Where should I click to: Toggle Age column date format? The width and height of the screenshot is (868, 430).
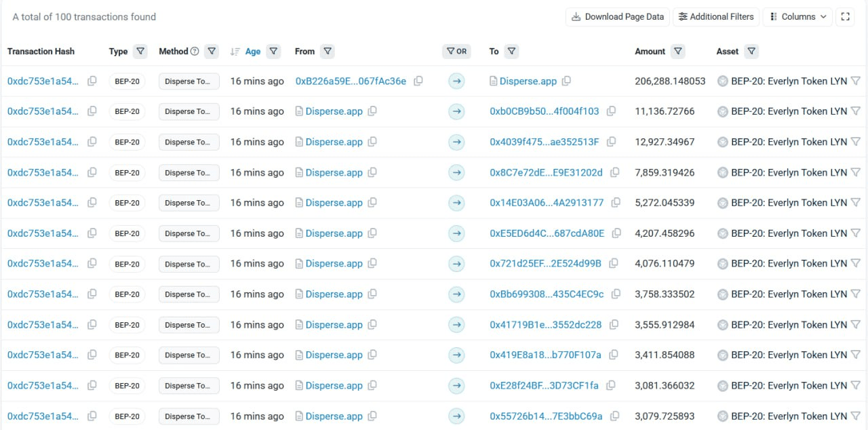[252, 52]
